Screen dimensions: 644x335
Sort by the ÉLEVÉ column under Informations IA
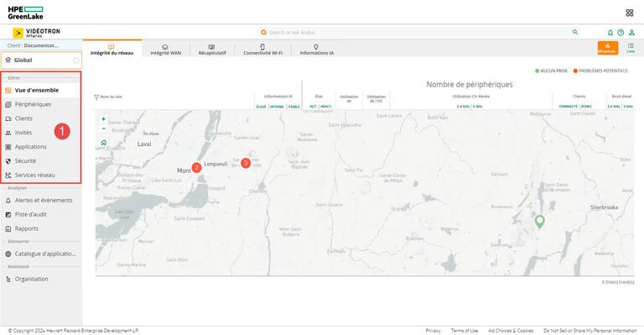262,107
